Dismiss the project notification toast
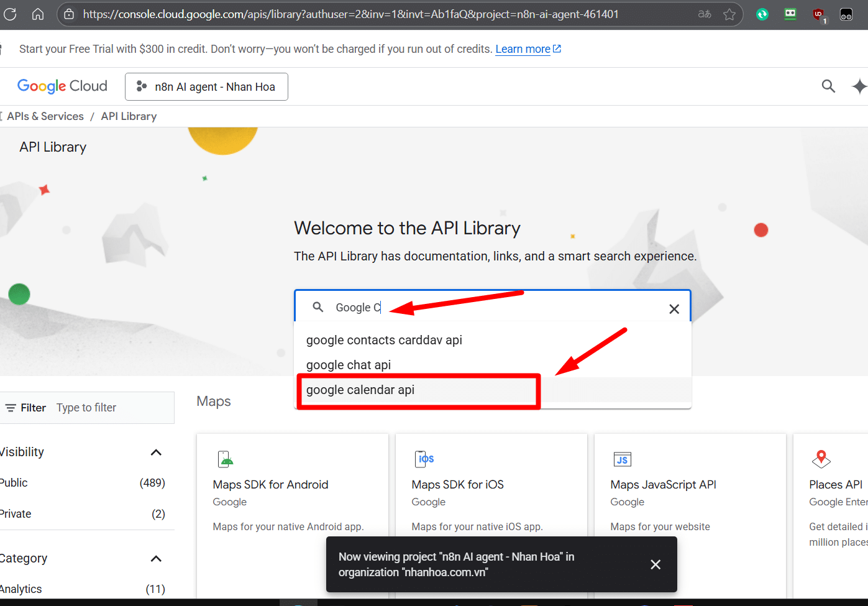 coord(656,564)
